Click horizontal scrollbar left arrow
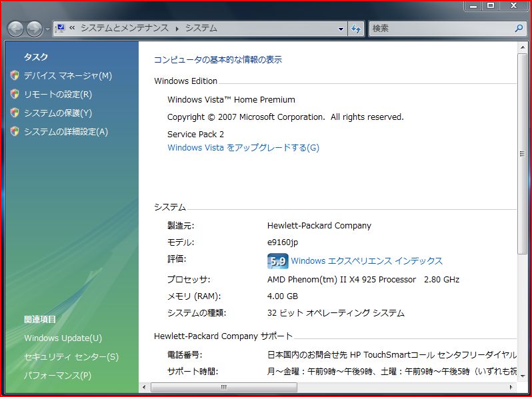Screen dimensions: 532x397 click(x=144, y=387)
